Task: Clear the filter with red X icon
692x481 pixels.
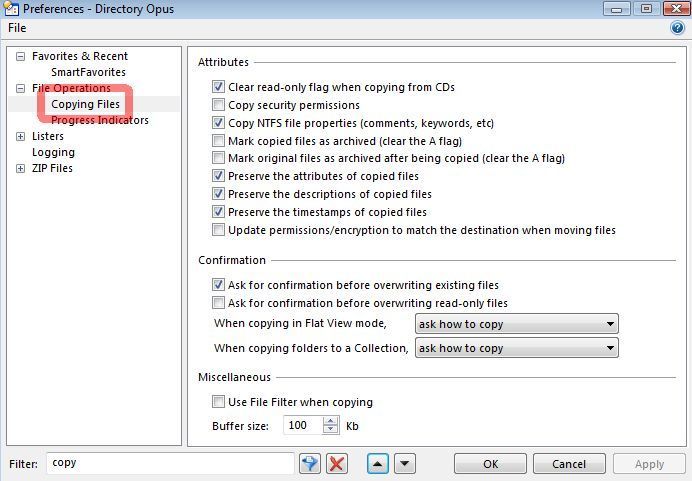Action: pyautogui.click(x=337, y=464)
